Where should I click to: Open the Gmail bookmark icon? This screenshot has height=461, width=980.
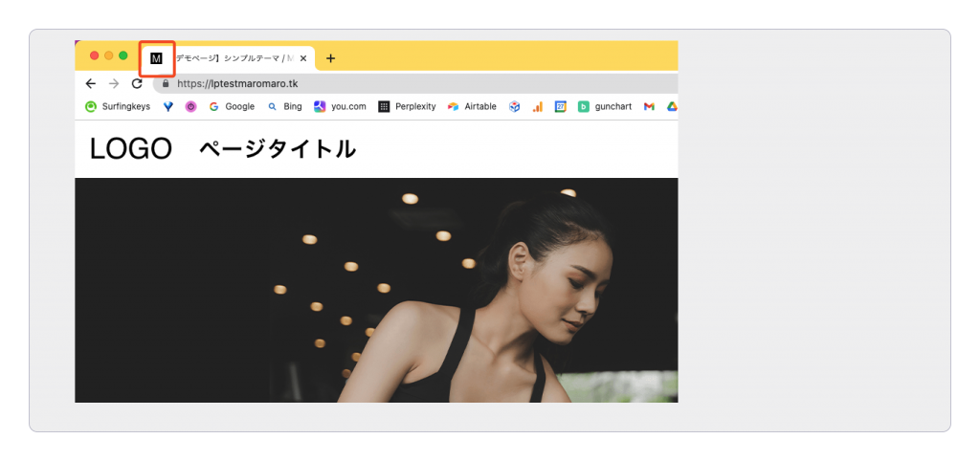[649, 106]
